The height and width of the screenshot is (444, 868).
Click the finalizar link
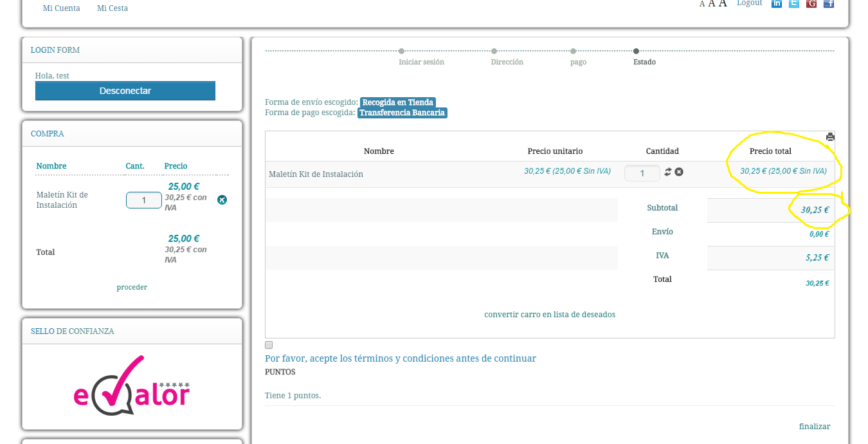tap(815, 427)
